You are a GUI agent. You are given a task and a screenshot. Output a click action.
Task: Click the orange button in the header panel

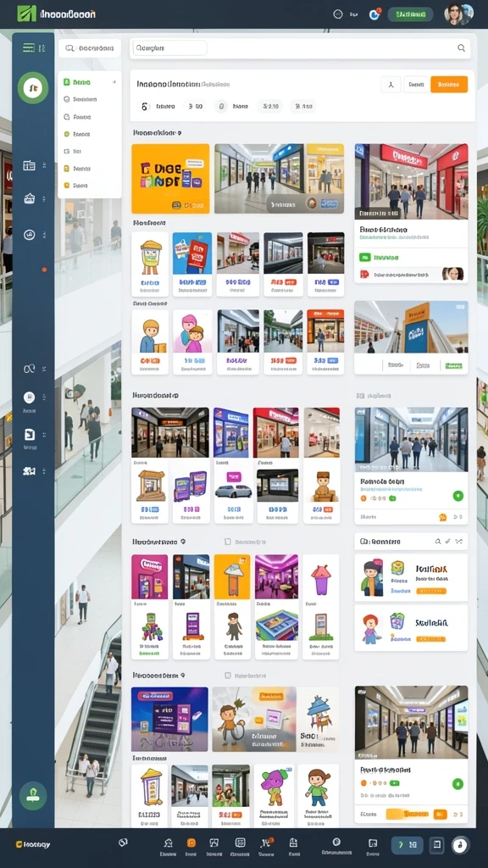pyautogui.click(x=449, y=84)
